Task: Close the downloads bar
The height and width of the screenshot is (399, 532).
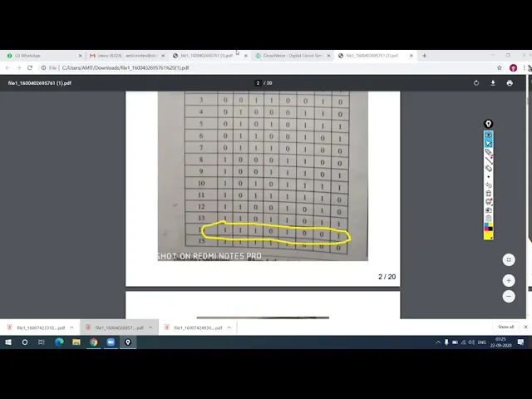Action: click(x=525, y=327)
